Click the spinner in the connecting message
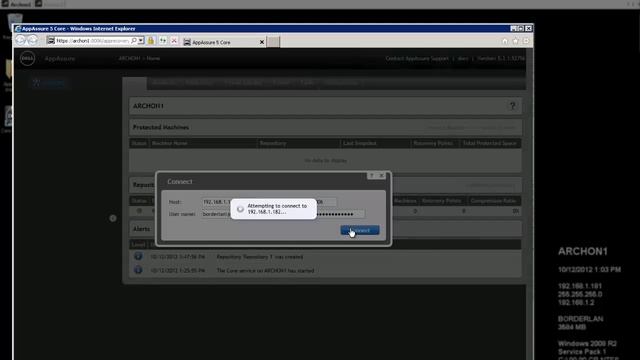This screenshot has height=360, width=640. pyautogui.click(x=240, y=209)
